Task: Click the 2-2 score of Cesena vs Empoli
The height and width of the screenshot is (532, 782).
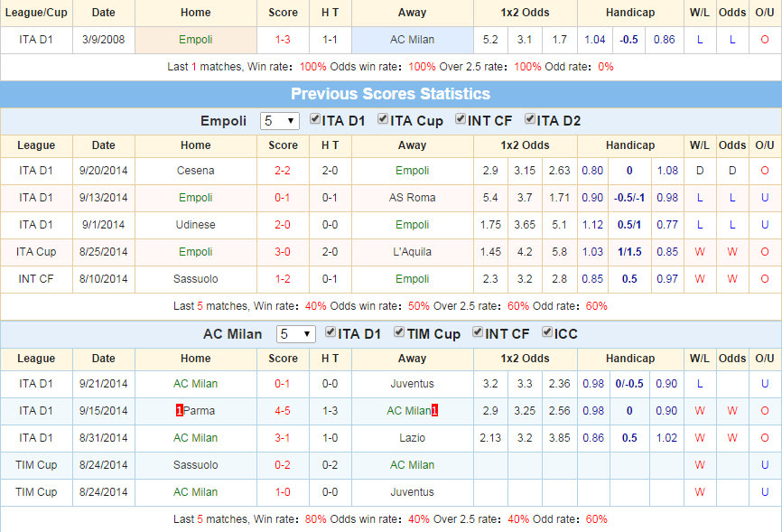Action: [x=283, y=170]
